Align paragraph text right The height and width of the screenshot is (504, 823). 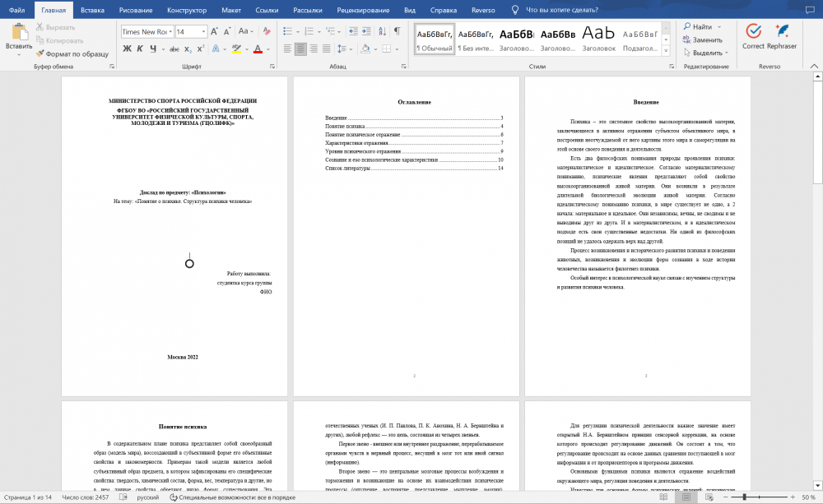[x=314, y=49]
